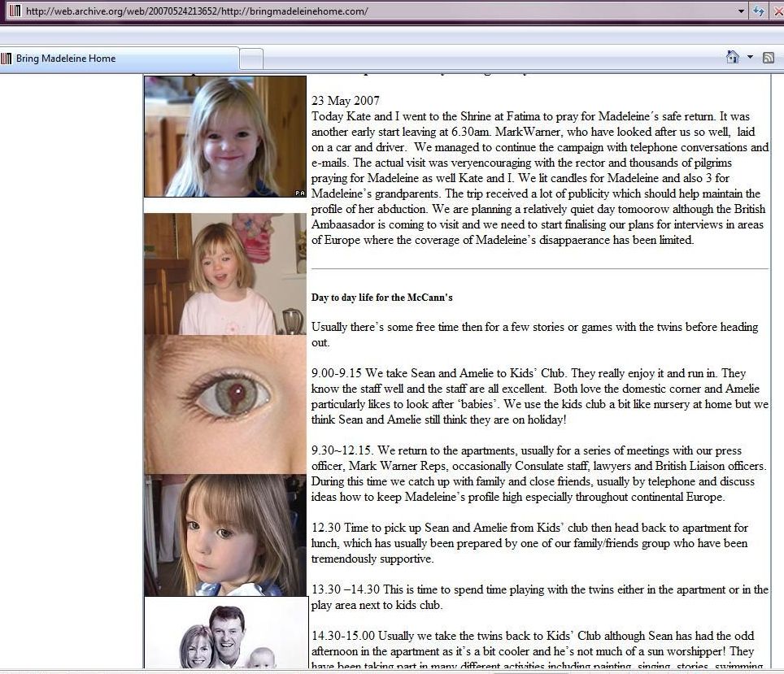This screenshot has width=784, height=674.
Task: Open the photo of child glancing sideways
Action: pyautogui.click(x=225, y=535)
